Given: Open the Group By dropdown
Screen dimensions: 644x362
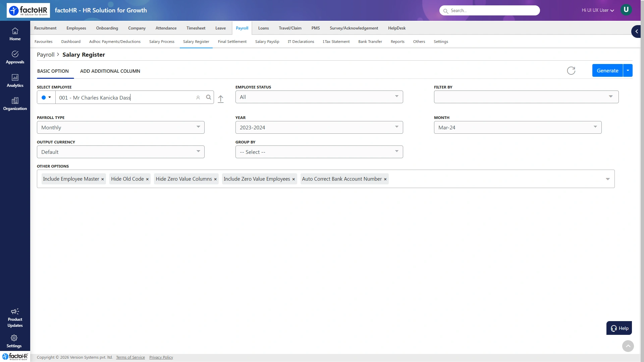Looking at the screenshot, I should pyautogui.click(x=319, y=152).
